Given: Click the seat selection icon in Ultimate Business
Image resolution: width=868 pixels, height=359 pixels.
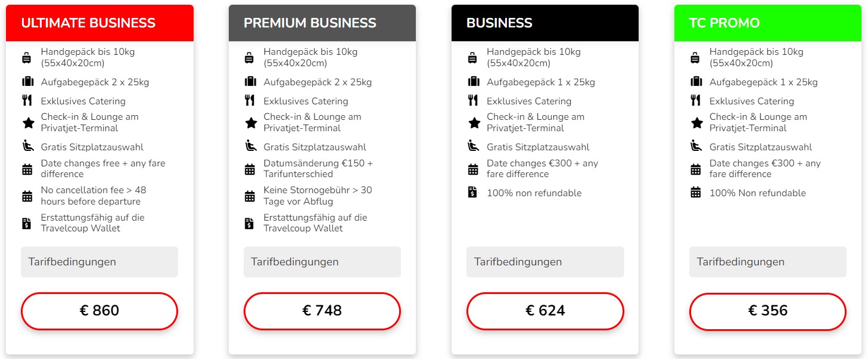Looking at the screenshot, I should pos(27,146).
